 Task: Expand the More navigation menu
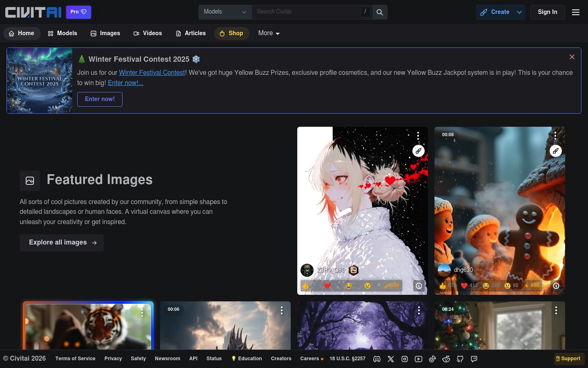coord(269,33)
